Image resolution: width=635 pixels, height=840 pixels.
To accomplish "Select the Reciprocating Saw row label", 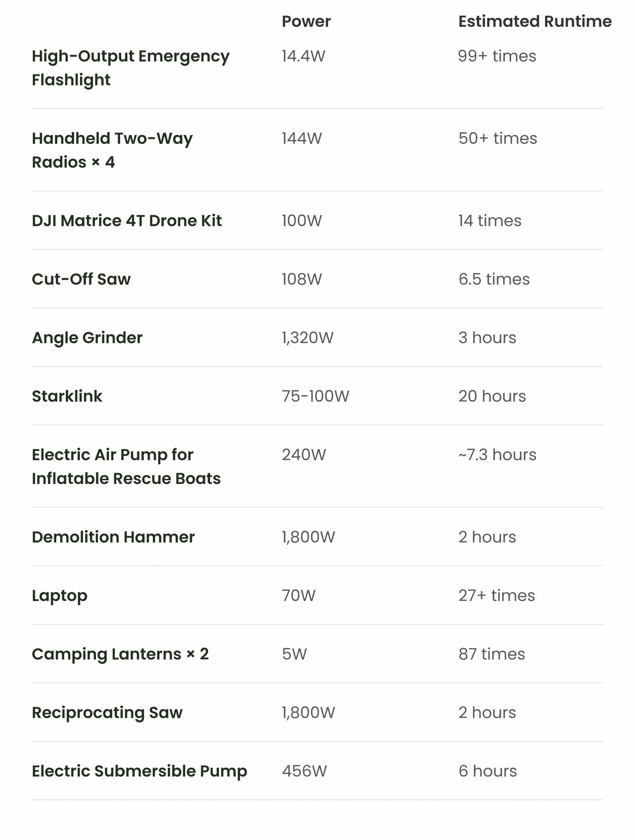I will click(107, 713).
